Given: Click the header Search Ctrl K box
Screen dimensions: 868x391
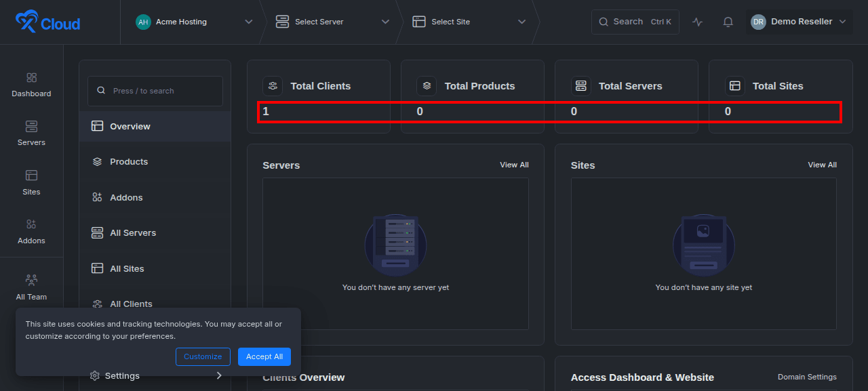Looking at the screenshot, I should click(x=635, y=22).
